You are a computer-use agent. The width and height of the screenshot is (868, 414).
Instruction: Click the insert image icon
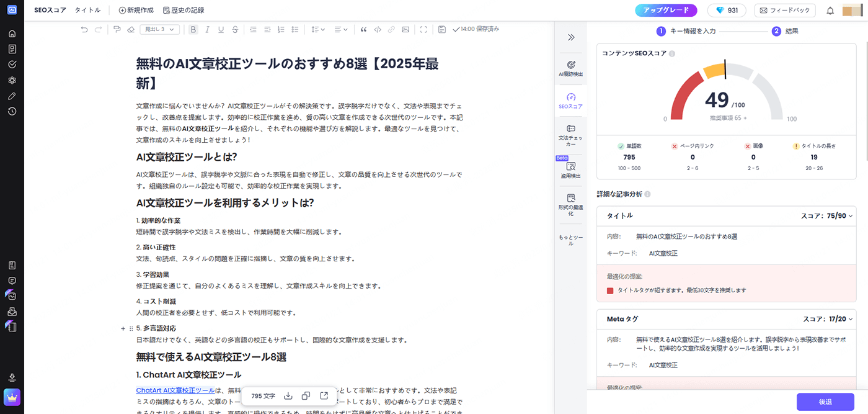click(405, 29)
